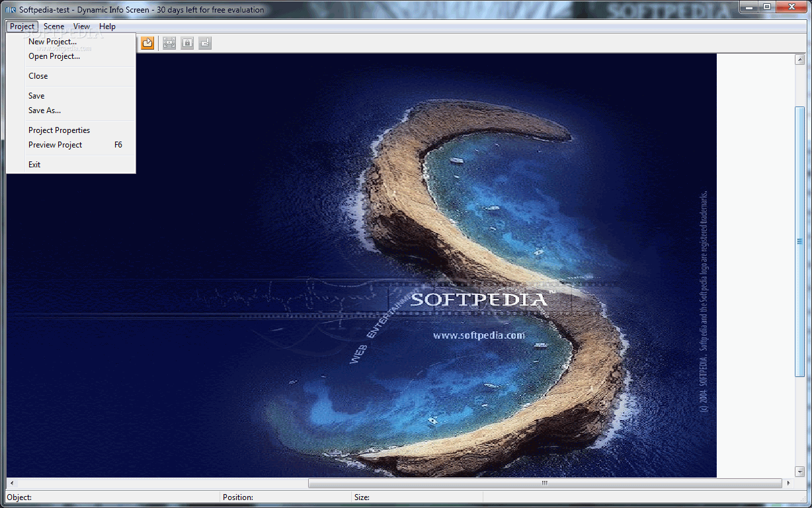Choose New Project... from the Project menu
This screenshot has height=508, width=812.
pos(71,42)
